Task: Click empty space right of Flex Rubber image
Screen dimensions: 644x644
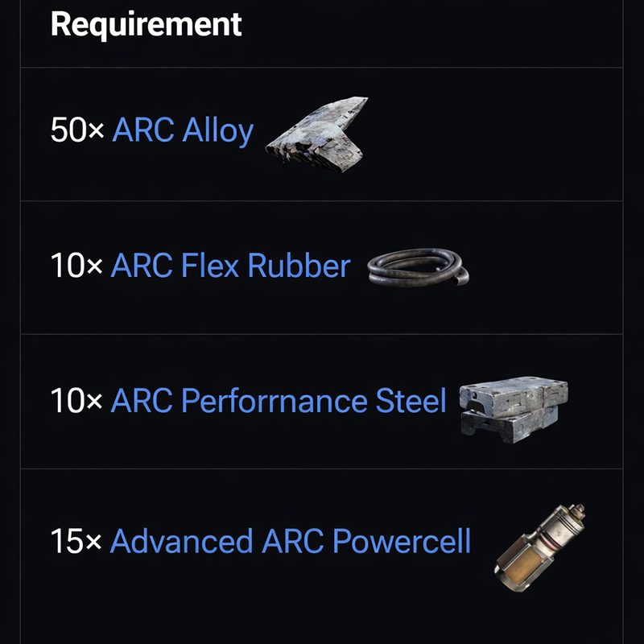Action: (547, 266)
